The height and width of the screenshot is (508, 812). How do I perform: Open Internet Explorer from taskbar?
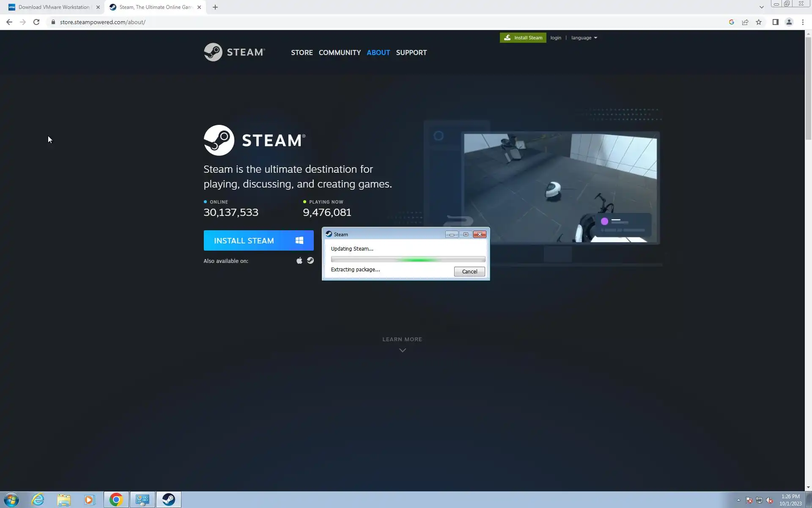[38, 500]
